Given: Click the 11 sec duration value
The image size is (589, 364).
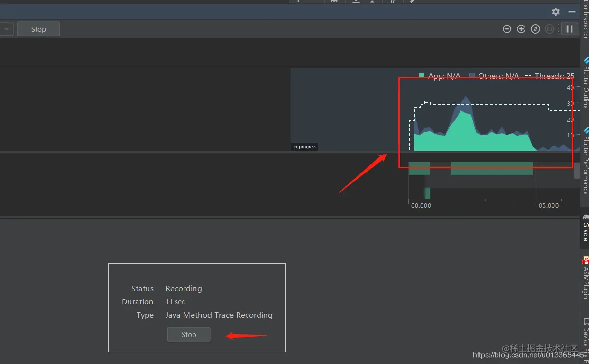Looking at the screenshot, I should [175, 301].
